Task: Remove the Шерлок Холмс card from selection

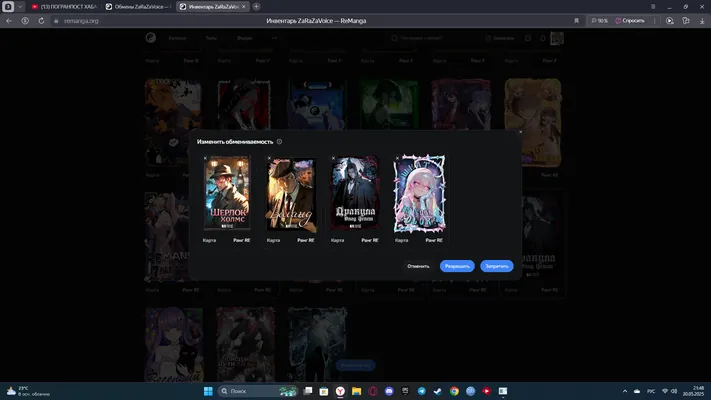Action: coord(205,158)
